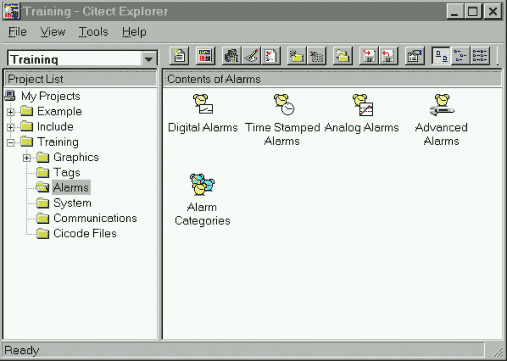The width and height of the screenshot is (507, 361).
Task: Close the Citect Explorer window
Action: pos(493,11)
